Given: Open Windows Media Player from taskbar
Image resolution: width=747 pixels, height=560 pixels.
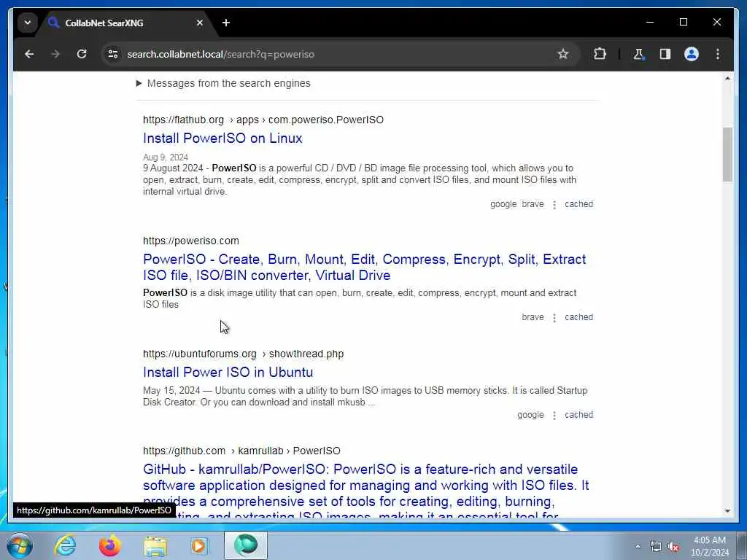Looking at the screenshot, I should (x=200, y=545).
